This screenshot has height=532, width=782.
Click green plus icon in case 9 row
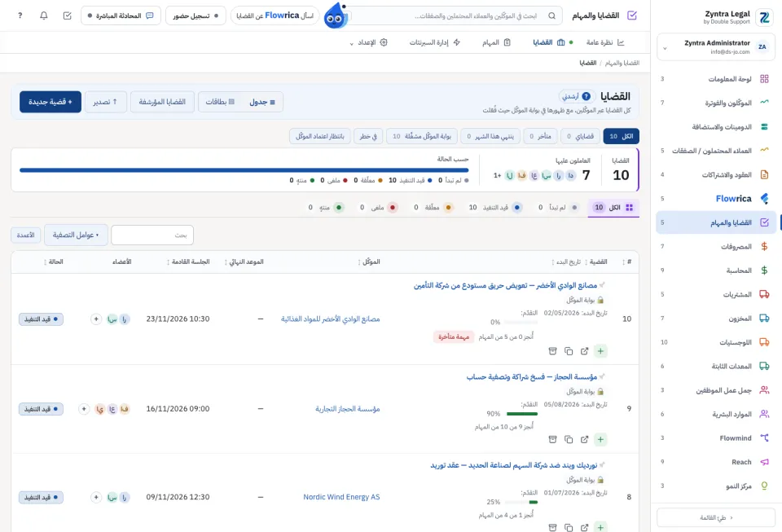pyautogui.click(x=600, y=439)
